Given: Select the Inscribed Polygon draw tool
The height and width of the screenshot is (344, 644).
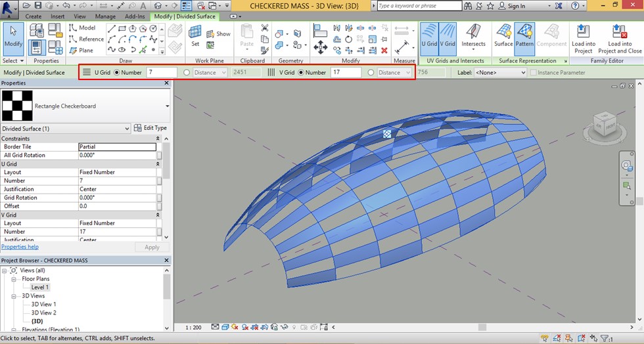Looking at the screenshot, I should tap(132, 28).
